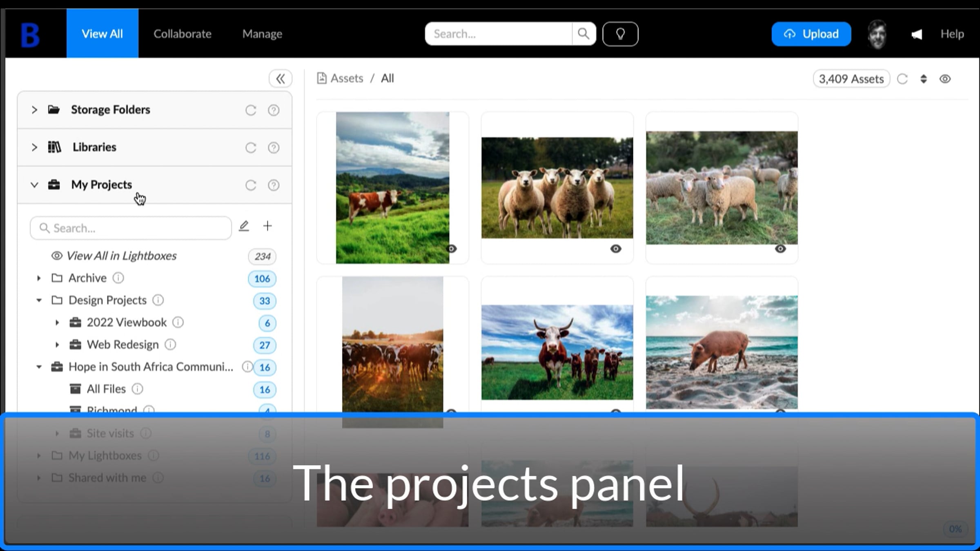The image size is (980, 551).
Task: Show info for Hope in South Africa project
Action: tap(247, 367)
